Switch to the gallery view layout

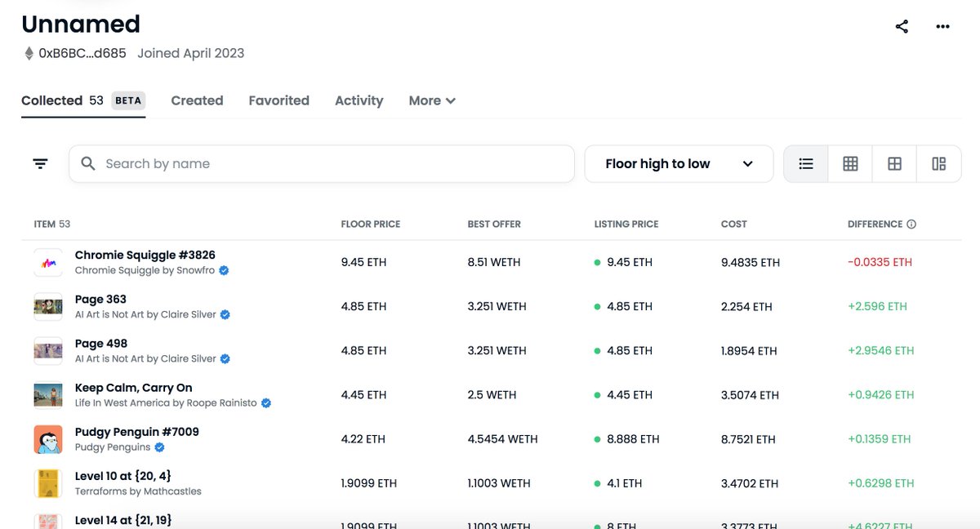point(939,163)
